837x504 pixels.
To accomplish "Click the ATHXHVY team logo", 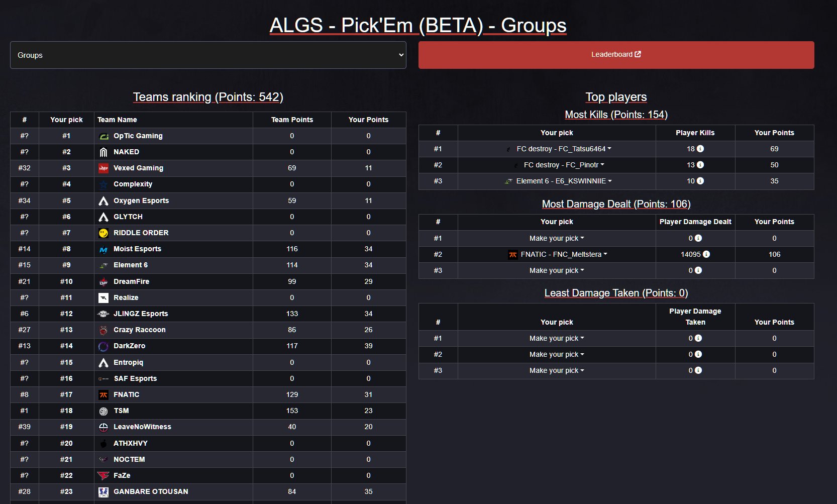I will (x=103, y=444).
